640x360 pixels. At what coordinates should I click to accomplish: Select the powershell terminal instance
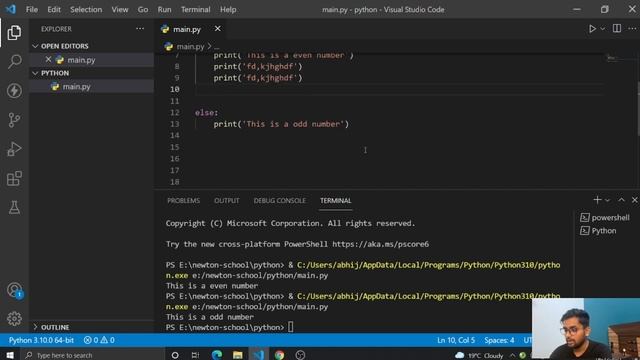(x=605, y=218)
